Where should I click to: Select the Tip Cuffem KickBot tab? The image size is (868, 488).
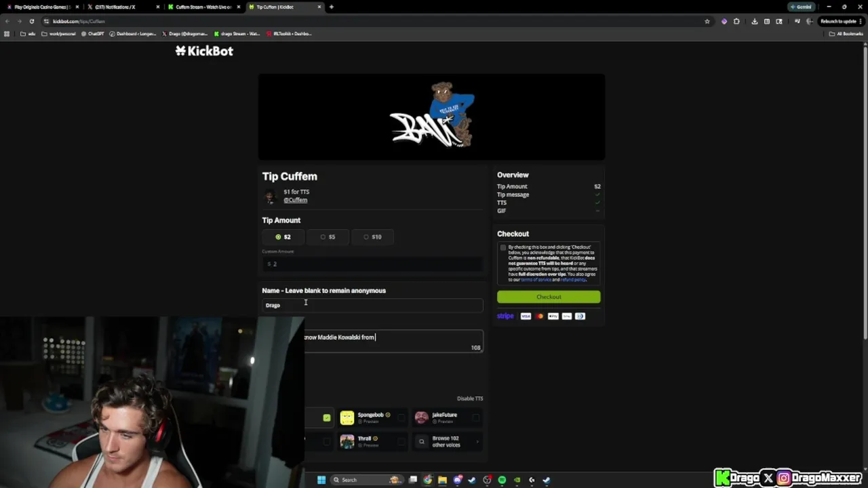[x=284, y=7]
